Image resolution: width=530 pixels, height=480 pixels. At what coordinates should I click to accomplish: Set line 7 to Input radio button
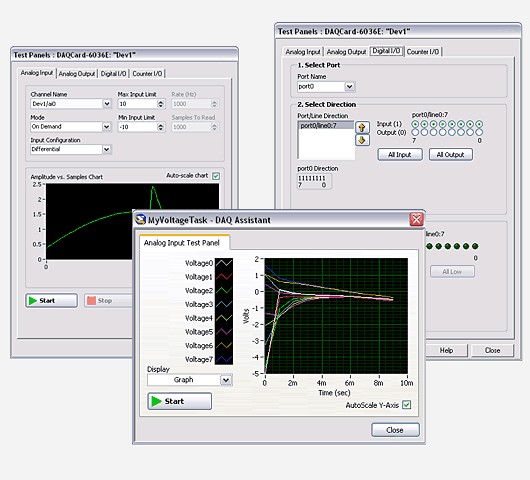point(415,124)
